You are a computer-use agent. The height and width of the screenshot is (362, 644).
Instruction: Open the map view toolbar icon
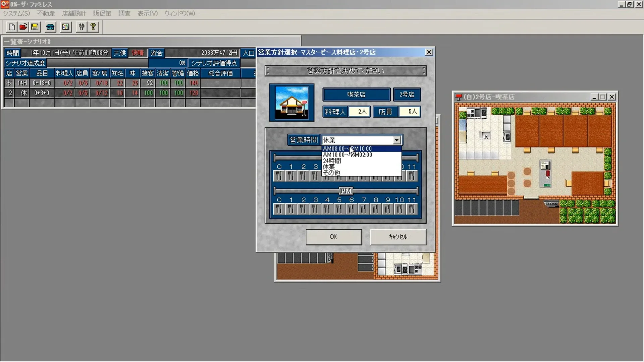[65, 27]
